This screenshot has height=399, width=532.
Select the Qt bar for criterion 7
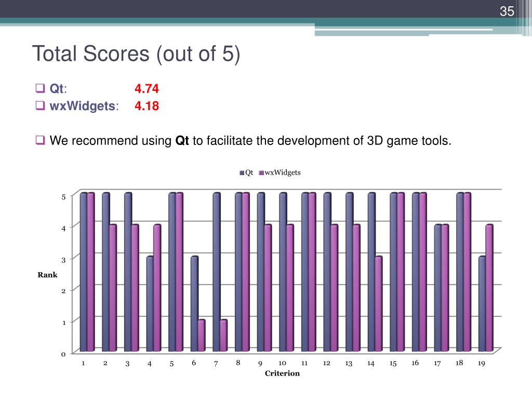217,272
